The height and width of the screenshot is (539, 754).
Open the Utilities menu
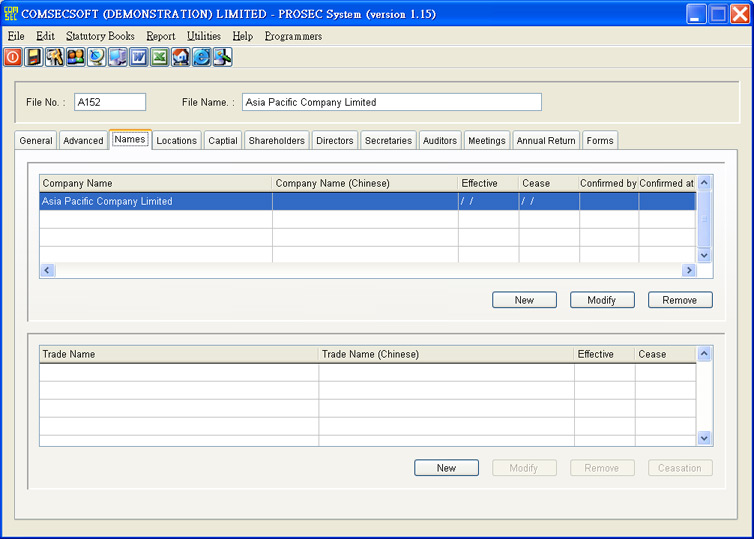click(203, 36)
